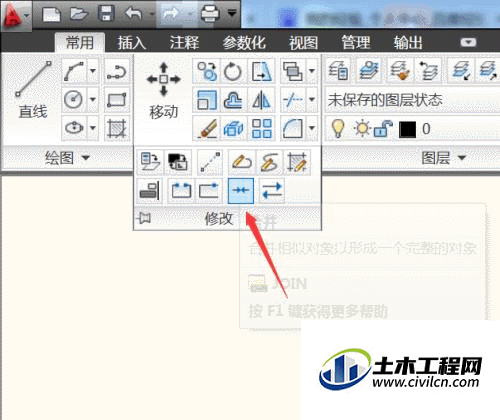Select the Trim tool
This screenshot has width=500, height=420.
[x=292, y=99]
